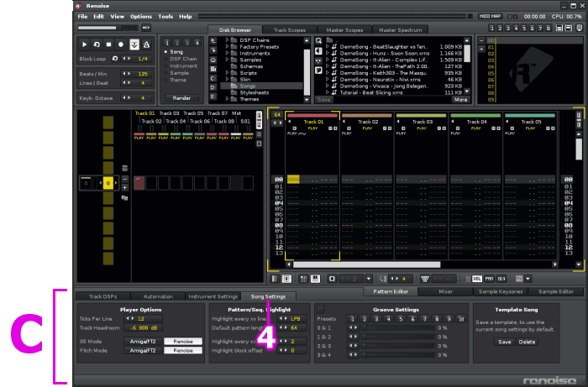Viewport: 588px width, 387px height.
Task: Select browser preset 1 button
Action: point(167,43)
